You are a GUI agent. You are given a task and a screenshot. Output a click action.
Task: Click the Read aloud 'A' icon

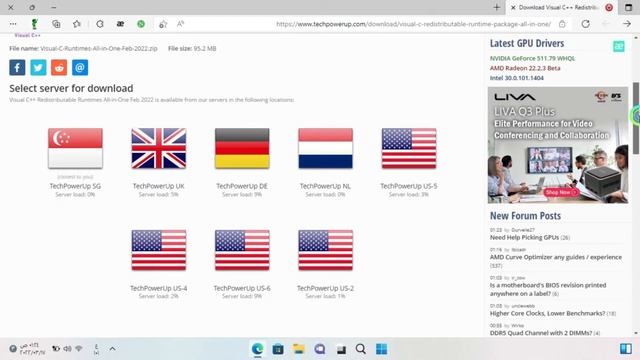180,24
